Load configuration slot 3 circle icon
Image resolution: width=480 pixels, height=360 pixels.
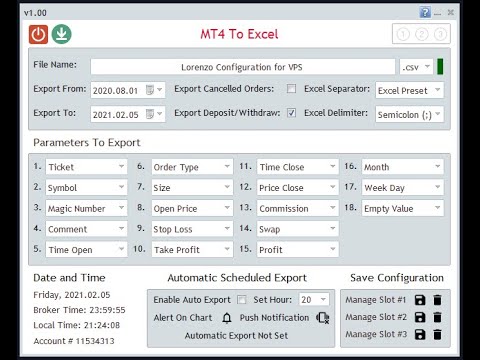tap(440, 34)
